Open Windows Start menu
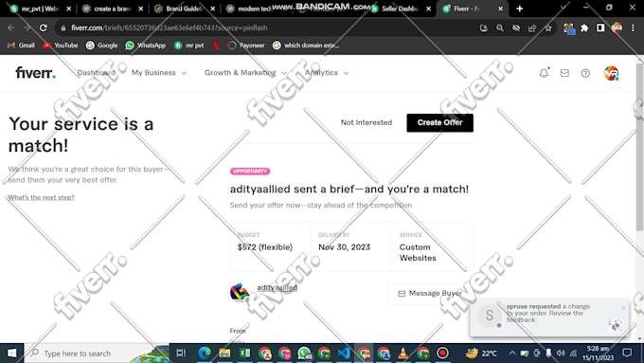 [x=12, y=354]
